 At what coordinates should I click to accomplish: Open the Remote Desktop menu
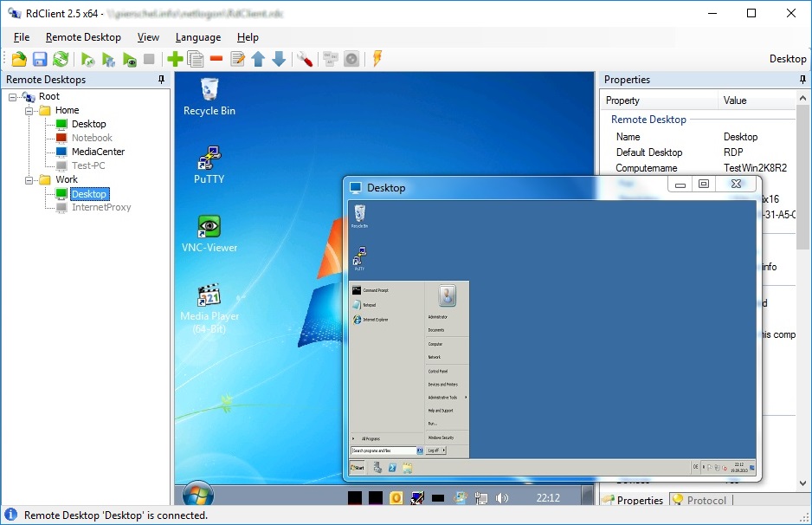pyautogui.click(x=83, y=37)
